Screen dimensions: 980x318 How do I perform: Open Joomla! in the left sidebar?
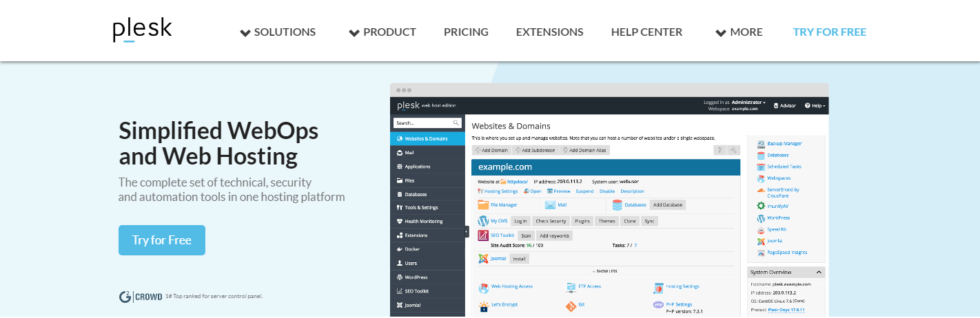click(x=427, y=304)
